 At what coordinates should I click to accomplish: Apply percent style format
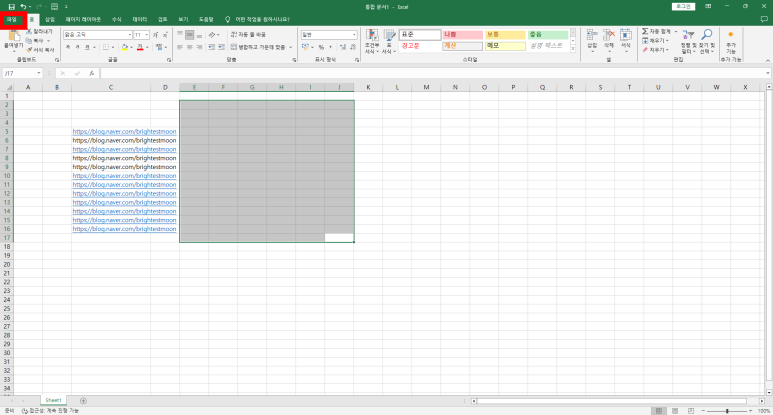pyautogui.click(x=321, y=47)
